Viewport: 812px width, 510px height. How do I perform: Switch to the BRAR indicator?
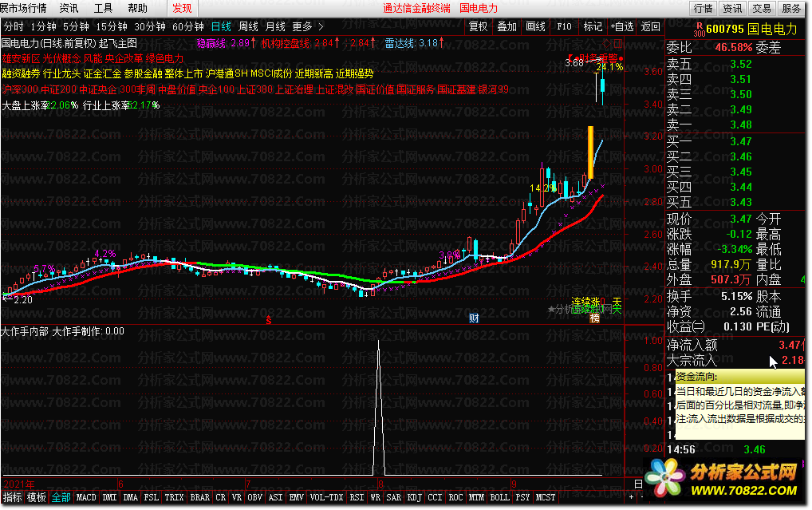pyautogui.click(x=200, y=497)
